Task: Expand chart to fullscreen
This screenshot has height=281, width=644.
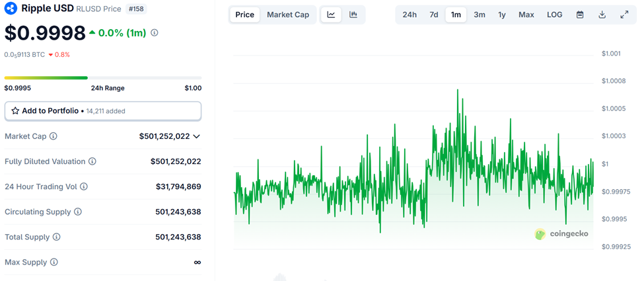Action: pos(624,15)
